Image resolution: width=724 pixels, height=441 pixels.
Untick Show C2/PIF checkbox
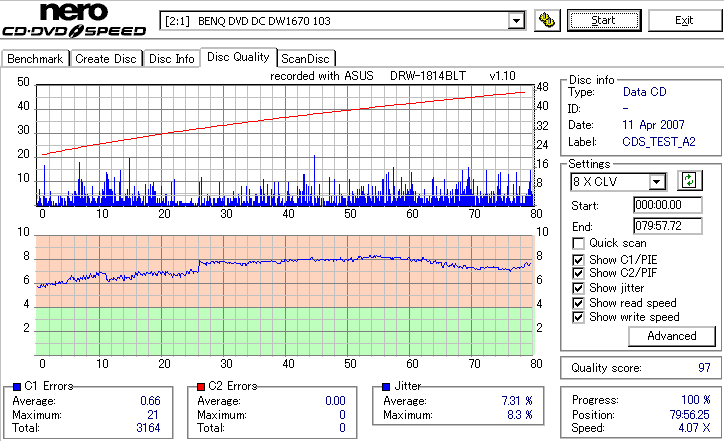pos(578,273)
